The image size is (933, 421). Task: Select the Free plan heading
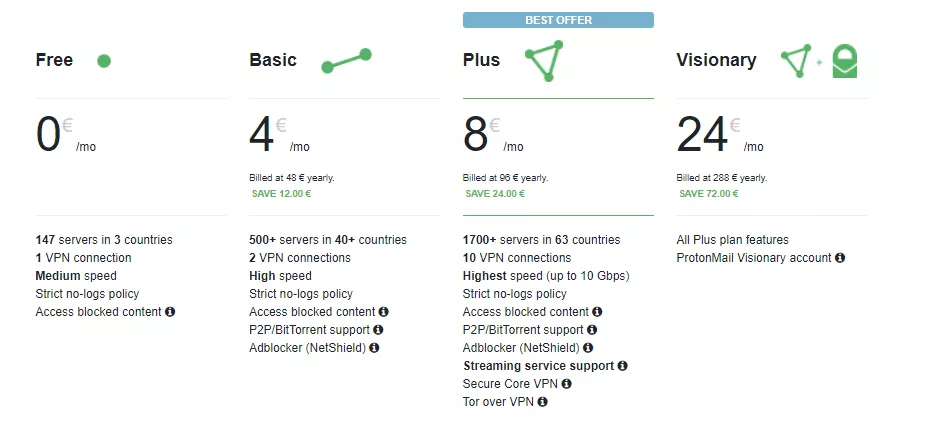pos(54,60)
